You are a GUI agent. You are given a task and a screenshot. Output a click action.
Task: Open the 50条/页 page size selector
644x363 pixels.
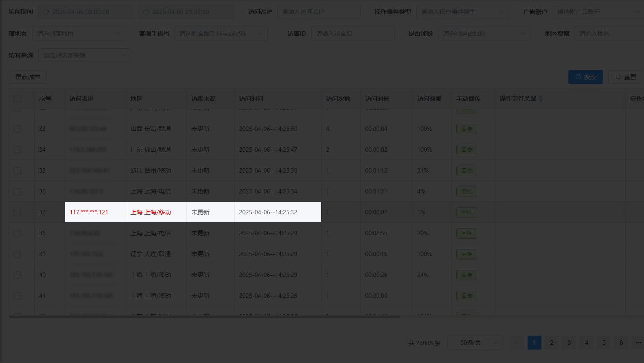(475, 343)
